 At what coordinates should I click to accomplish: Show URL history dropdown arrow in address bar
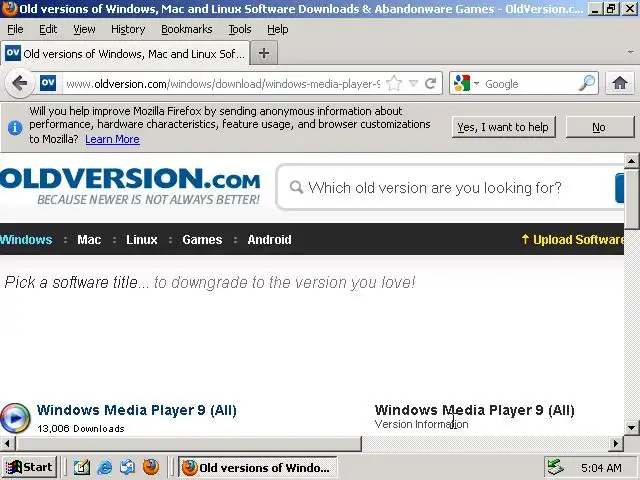click(x=413, y=84)
